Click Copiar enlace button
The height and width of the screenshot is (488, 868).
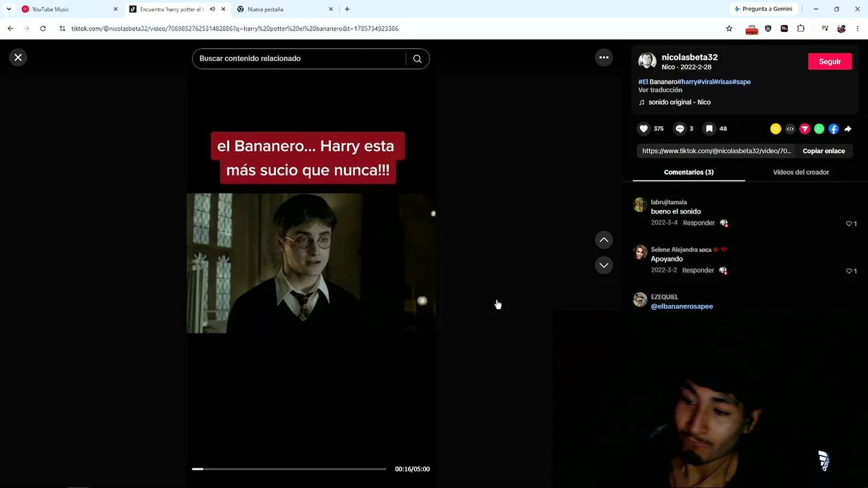(x=824, y=151)
